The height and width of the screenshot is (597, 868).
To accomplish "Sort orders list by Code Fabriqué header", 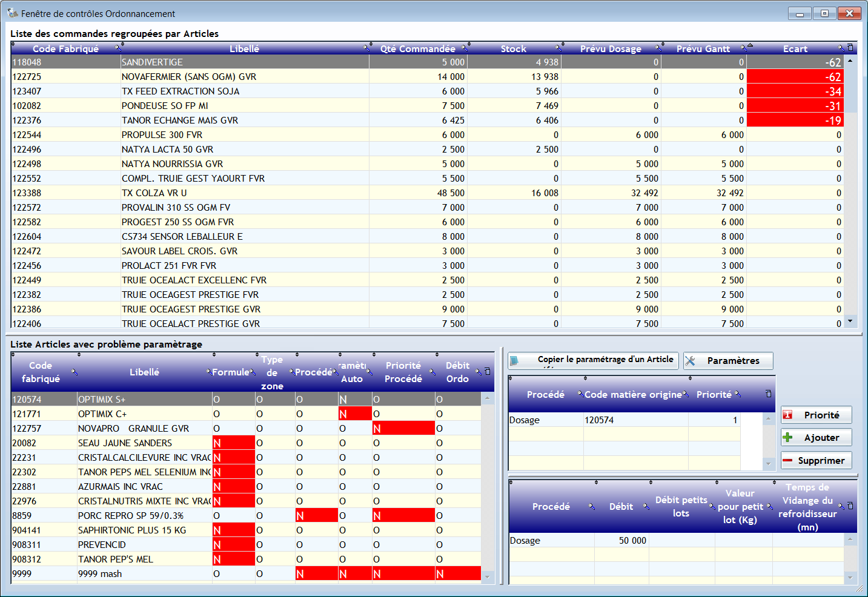I will coord(65,48).
